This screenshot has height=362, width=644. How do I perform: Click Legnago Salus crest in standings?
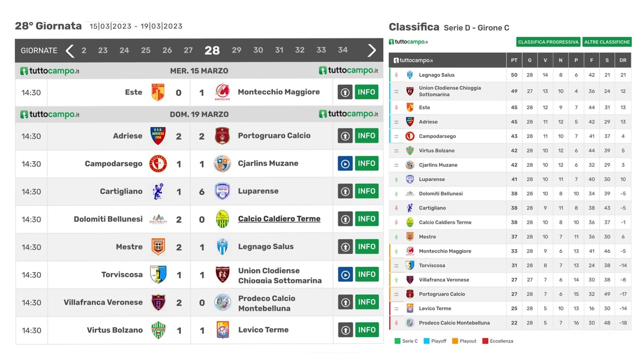(x=410, y=75)
